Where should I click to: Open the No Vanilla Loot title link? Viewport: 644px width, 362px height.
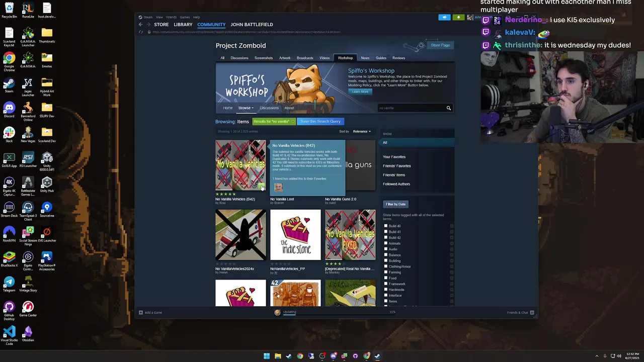(x=282, y=199)
